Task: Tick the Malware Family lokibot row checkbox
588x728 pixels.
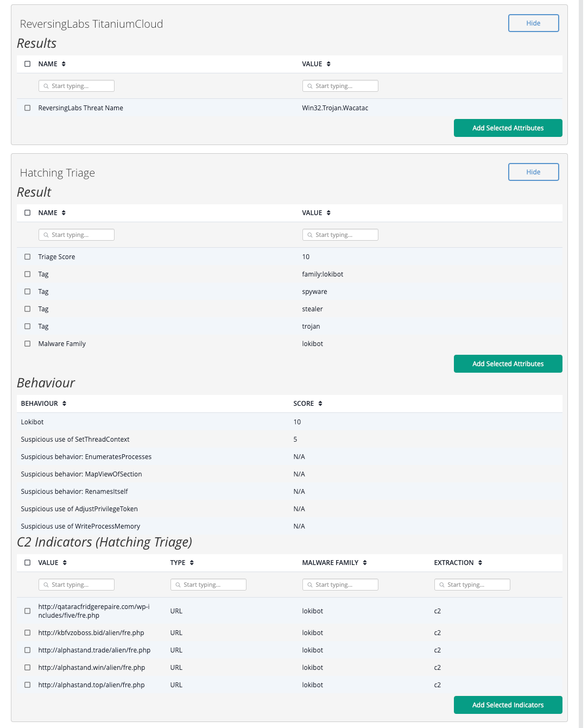Action: pyautogui.click(x=28, y=344)
